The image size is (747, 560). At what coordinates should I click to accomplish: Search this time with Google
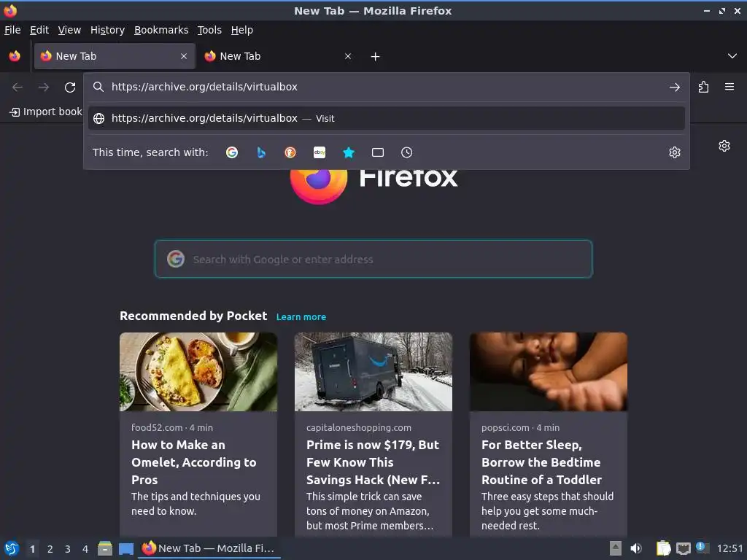pyautogui.click(x=232, y=152)
